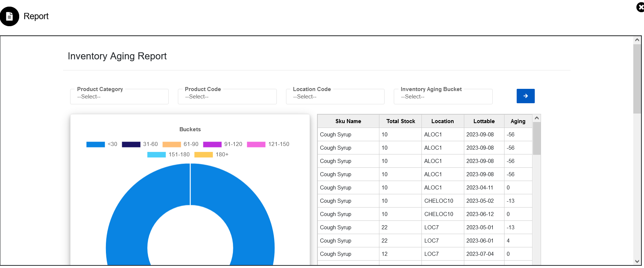
Task: Click the Buckets chart title
Action: coord(190,129)
